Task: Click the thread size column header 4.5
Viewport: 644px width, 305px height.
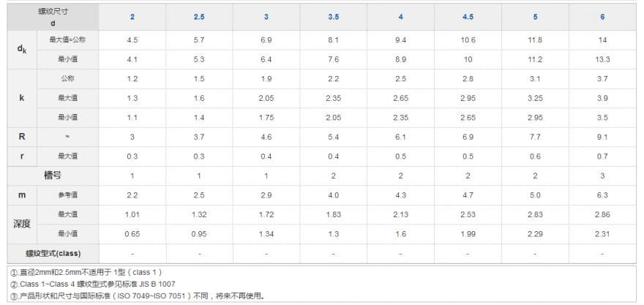Action: (x=468, y=16)
